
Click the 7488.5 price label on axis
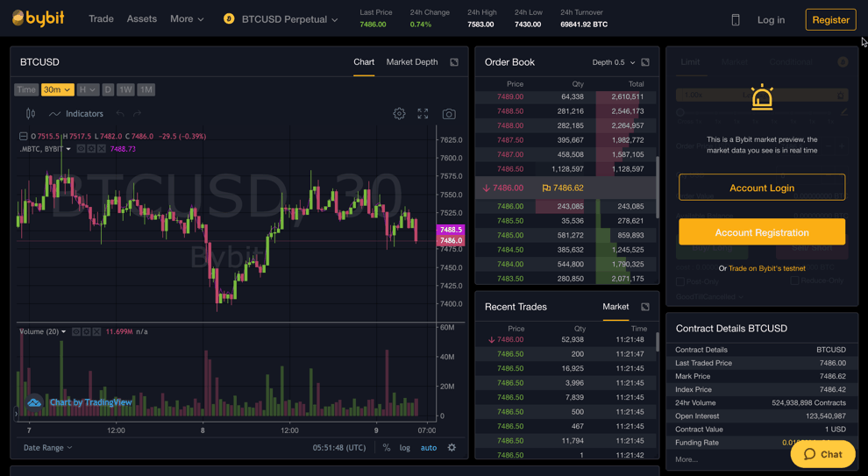click(451, 229)
